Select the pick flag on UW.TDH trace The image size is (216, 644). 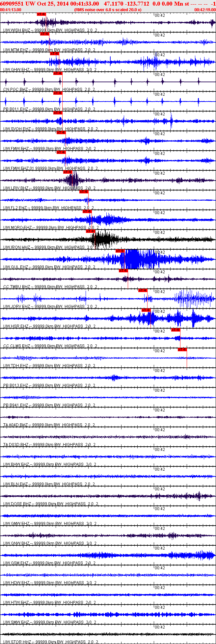coord(182,350)
